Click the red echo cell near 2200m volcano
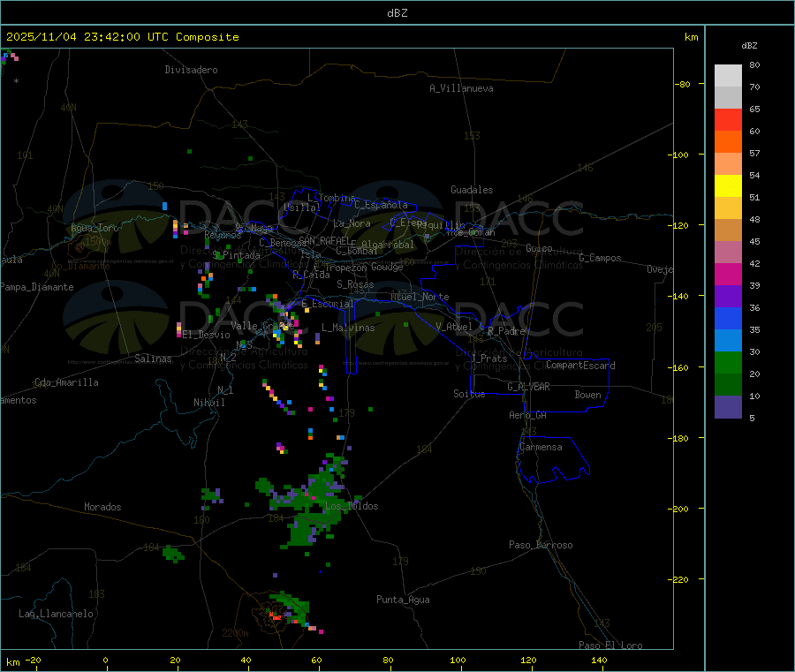 point(276,616)
